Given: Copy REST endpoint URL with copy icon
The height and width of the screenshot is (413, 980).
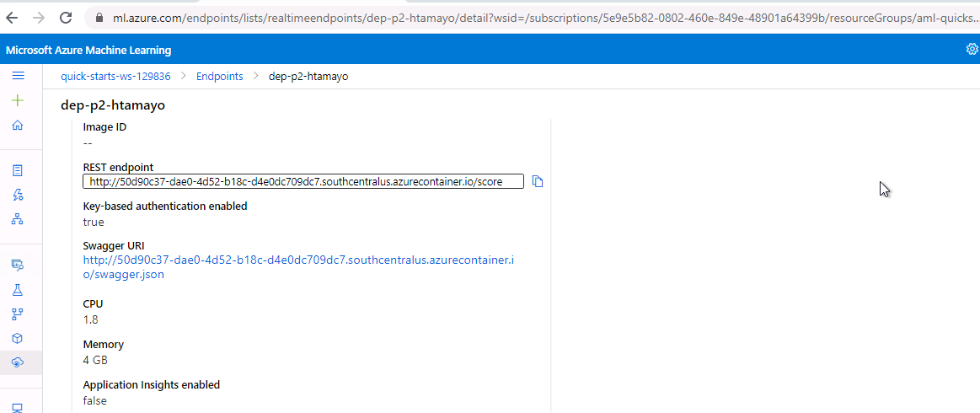Looking at the screenshot, I should point(538,181).
